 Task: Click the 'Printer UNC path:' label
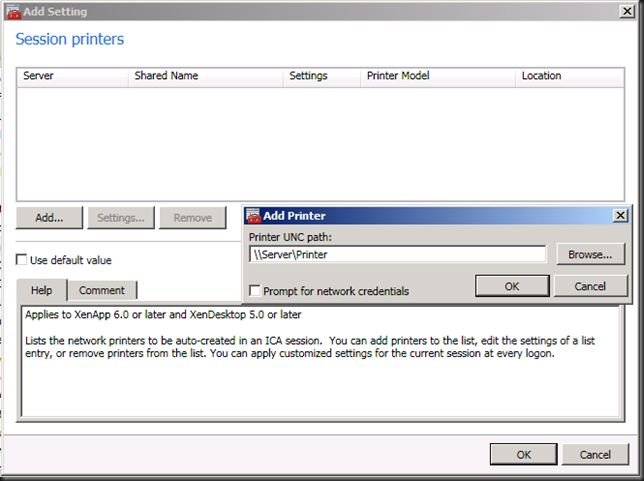click(290, 237)
